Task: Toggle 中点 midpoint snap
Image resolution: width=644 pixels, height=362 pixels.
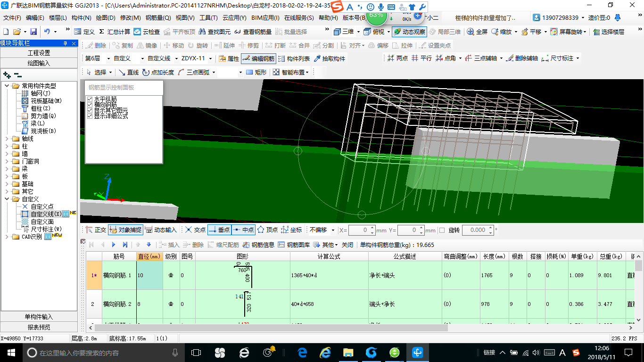Action: (x=243, y=230)
